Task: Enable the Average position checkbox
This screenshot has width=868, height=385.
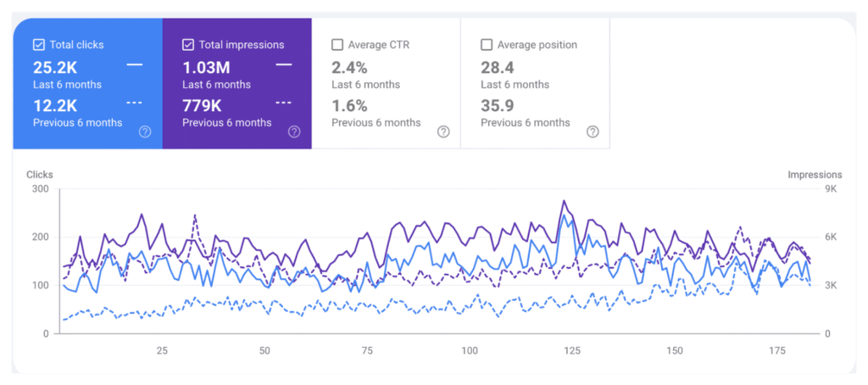Action: 487,45
